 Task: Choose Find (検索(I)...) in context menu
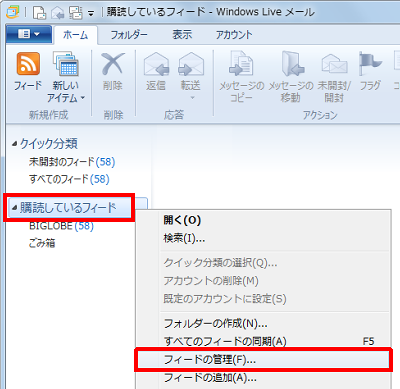point(263,238)
